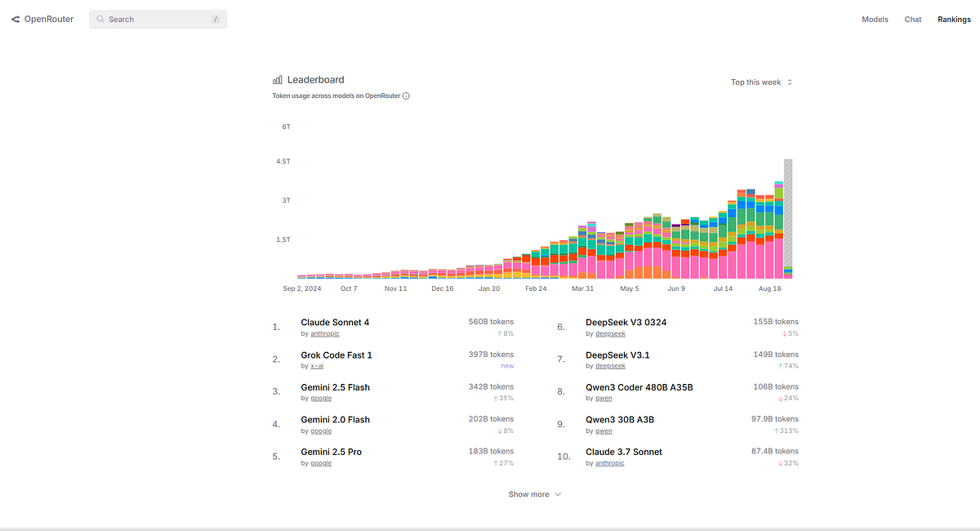The image size is (980, 531).
Task: Click the green up-trend arrow under 560B tokens
Action: (x=499, y=333)
